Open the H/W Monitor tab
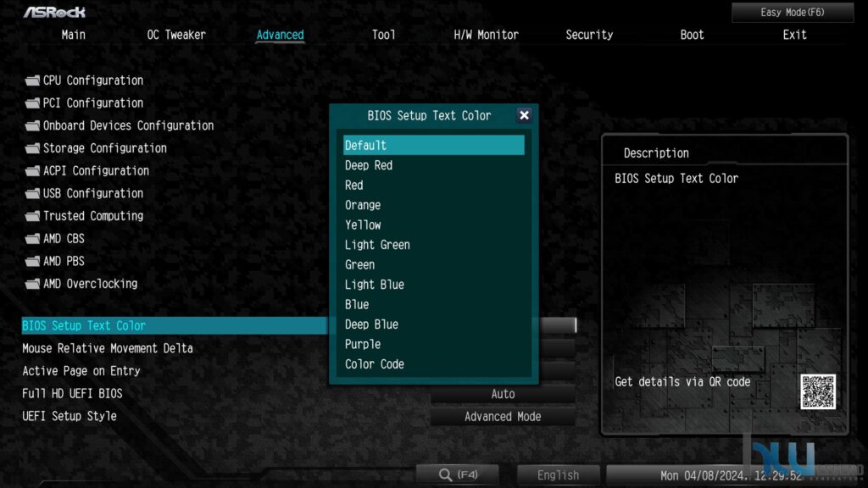This screenshot has height=488, width=868. [486, 35]
